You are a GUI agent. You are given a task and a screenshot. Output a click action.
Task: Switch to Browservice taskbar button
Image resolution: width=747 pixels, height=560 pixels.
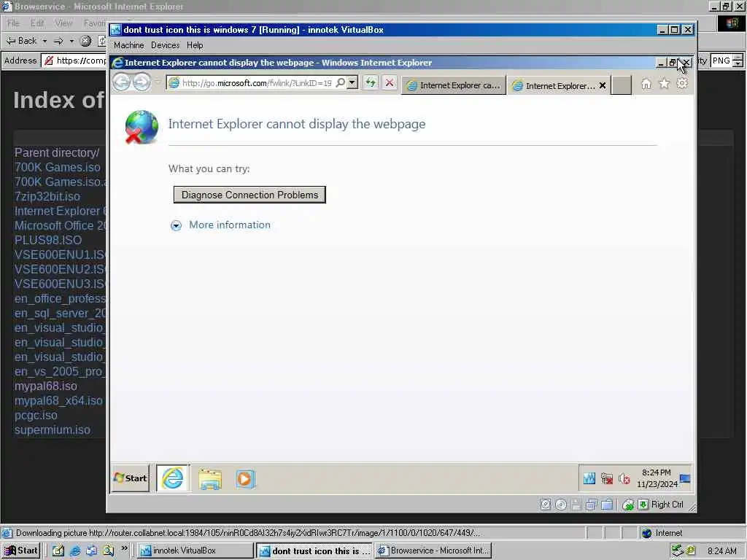[x=433, y=551]
